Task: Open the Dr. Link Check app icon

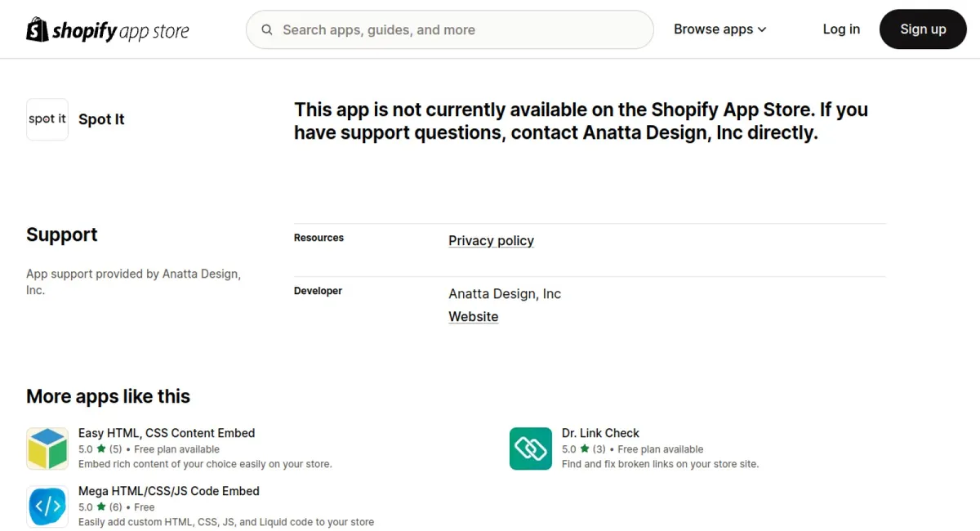Action: [x=531, y=448]
